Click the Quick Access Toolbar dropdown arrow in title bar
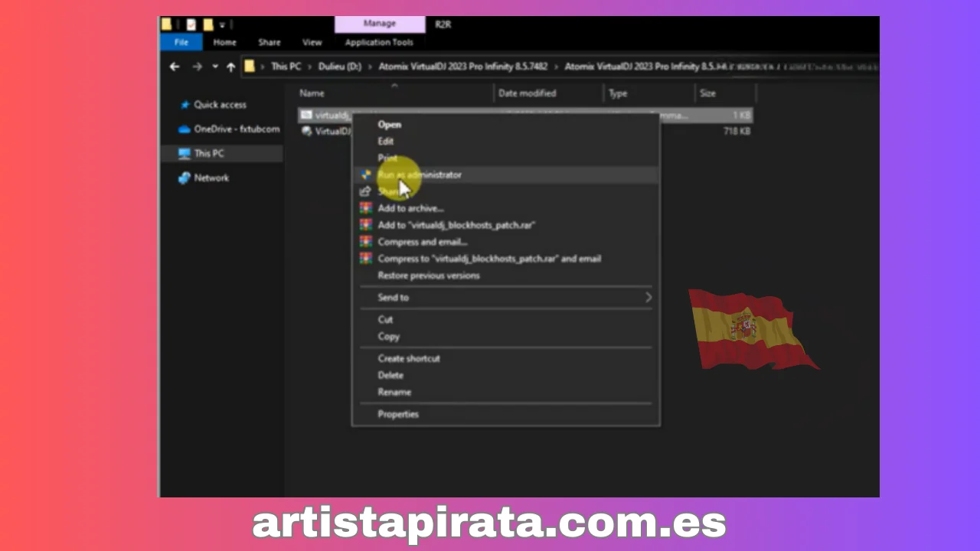This screenshot has width=980, height=551. (x=223, y=25)
